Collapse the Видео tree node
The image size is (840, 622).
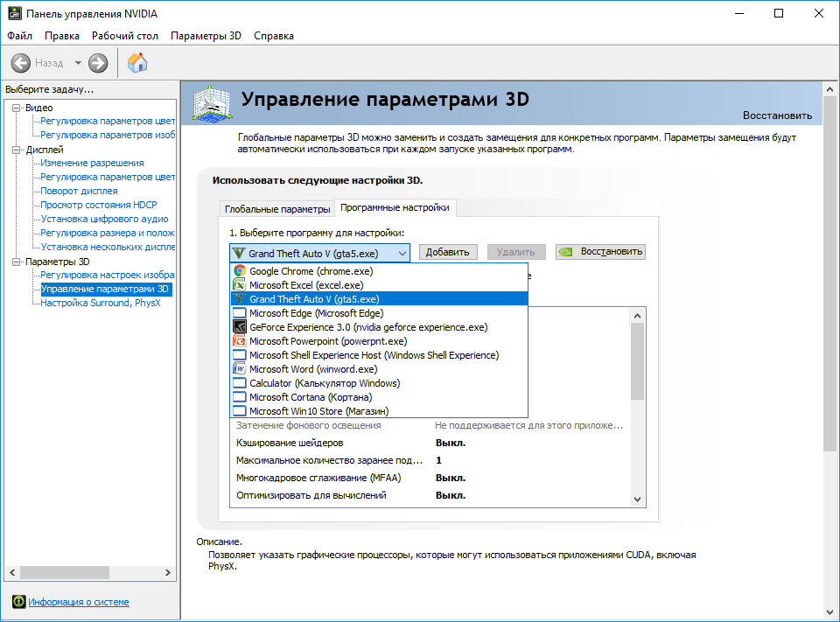pyautogui.click(x=17, y=108)
